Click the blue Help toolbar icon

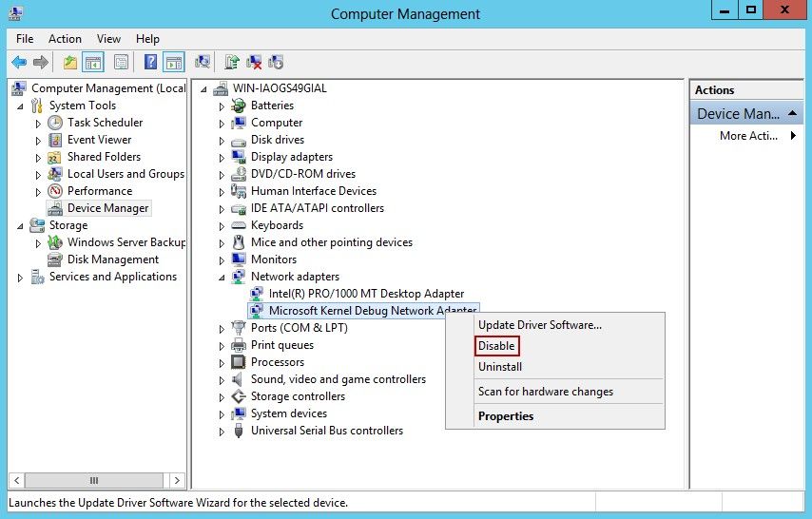150,63
